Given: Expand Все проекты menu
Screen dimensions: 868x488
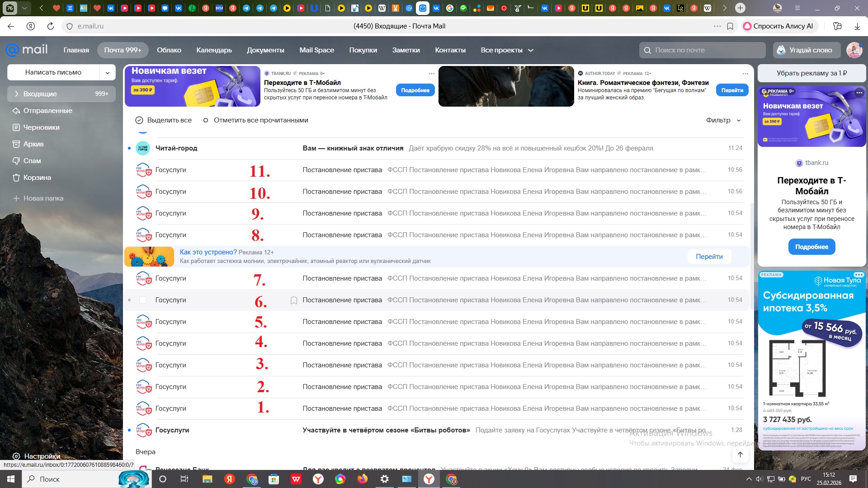Looking at the screenshot, I should pyautogui.click(x=507, y=50).
